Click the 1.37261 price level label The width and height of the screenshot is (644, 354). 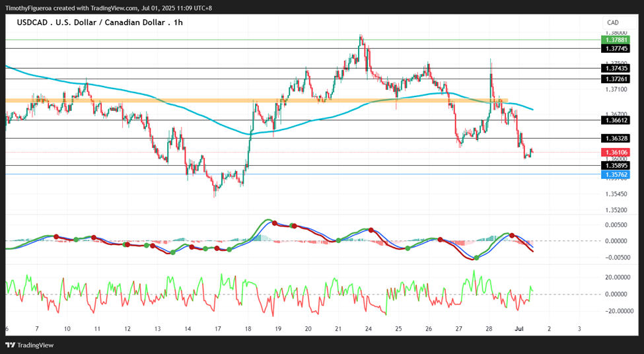point(615,79)
